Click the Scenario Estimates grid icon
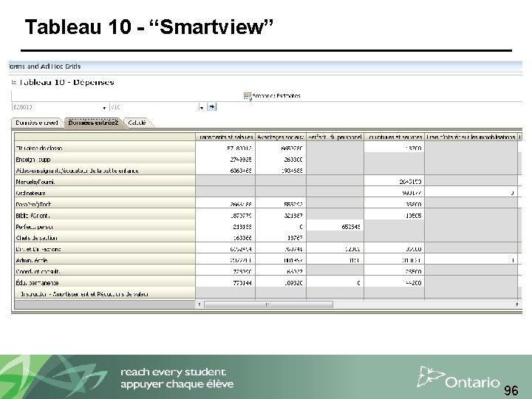The image size is (532, 399). (x=248, y=96)
